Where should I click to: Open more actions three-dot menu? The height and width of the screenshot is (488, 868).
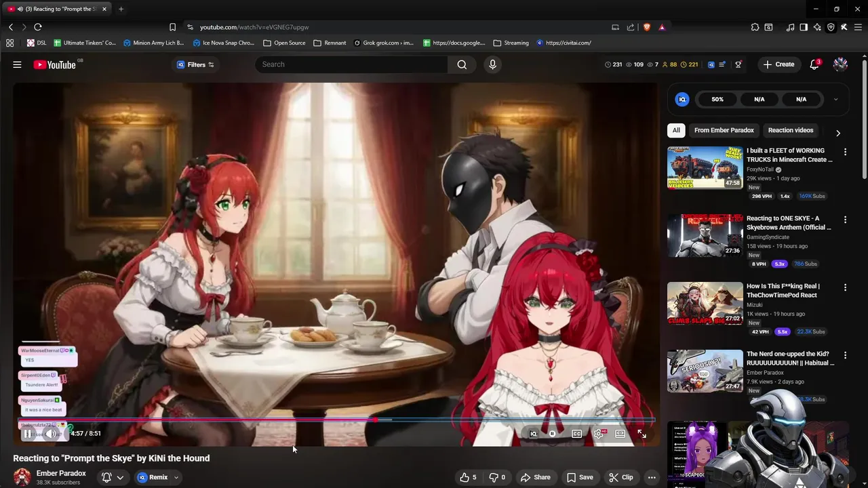tap(652, 477)
